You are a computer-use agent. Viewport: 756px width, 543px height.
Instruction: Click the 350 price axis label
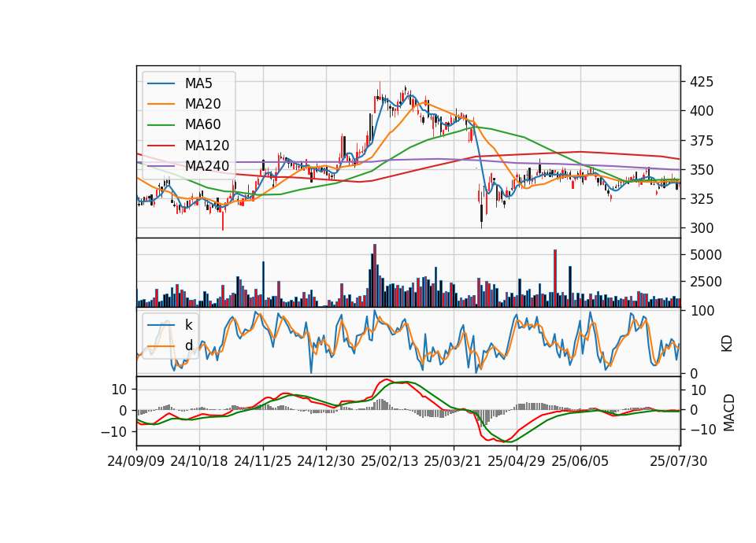coord(702,170)
